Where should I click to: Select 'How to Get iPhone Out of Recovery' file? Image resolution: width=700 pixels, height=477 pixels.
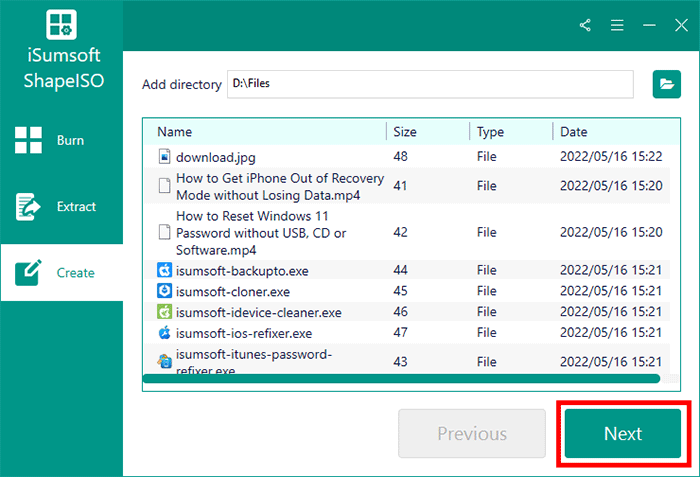[x=280, y=186]
